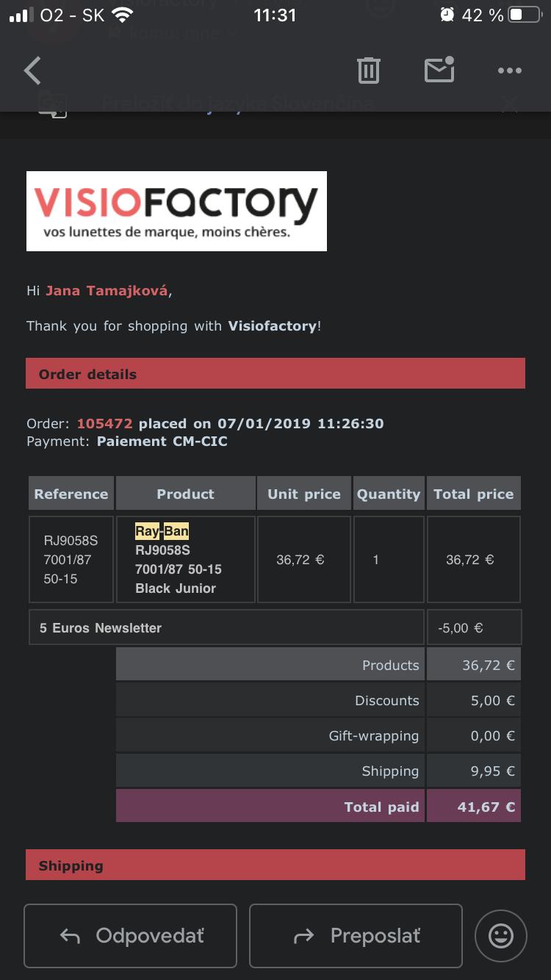Tap the Jana Tamajková name link
This screenshot has width=551, height=980.
[x=107, y=291]
